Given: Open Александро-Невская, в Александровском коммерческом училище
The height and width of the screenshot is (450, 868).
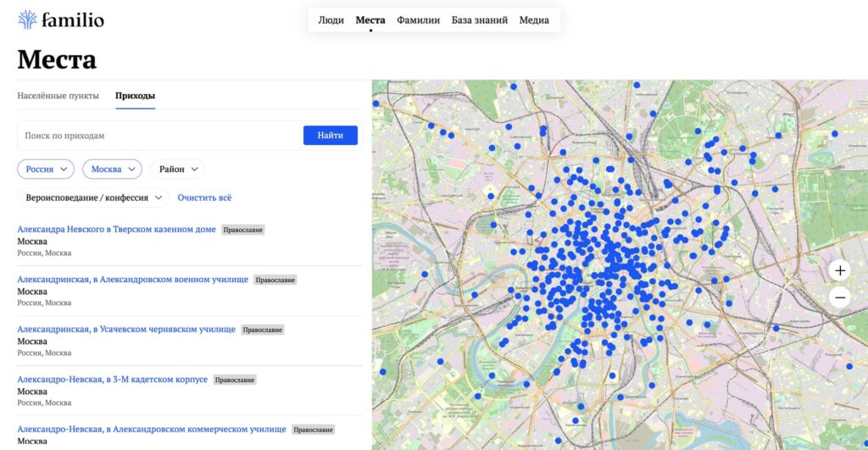Looking at the screenshot, I should (x=152, y=429).
